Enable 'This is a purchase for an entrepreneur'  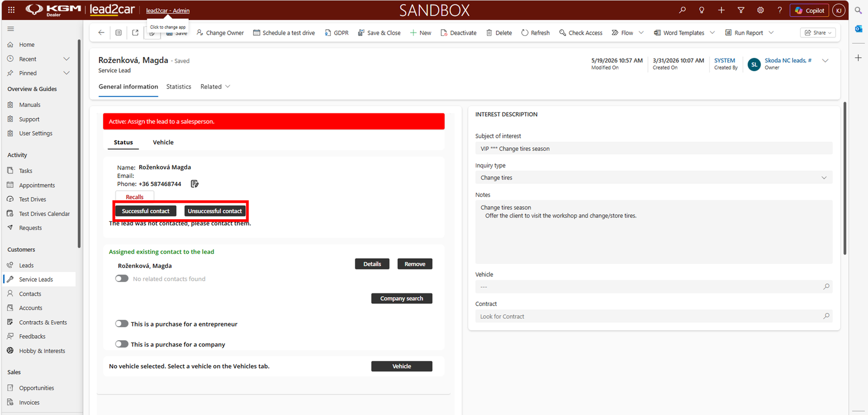[x=122, y=324]
